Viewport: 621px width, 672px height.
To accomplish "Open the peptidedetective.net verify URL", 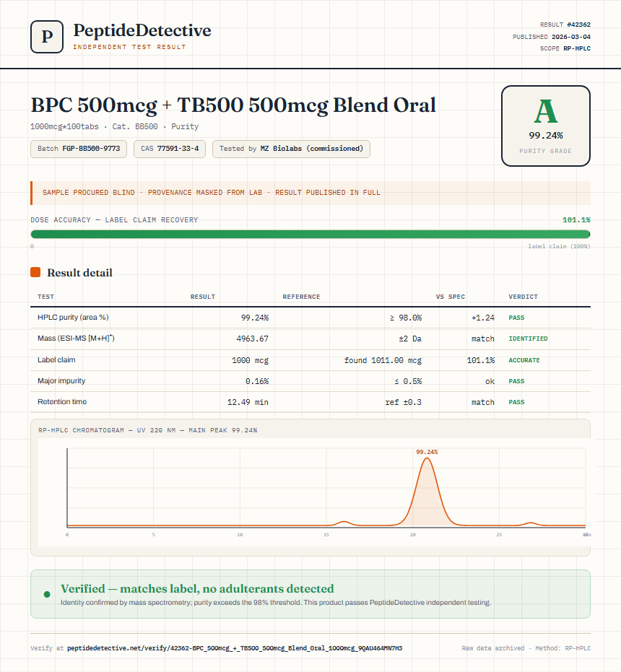I will point(235,648).
